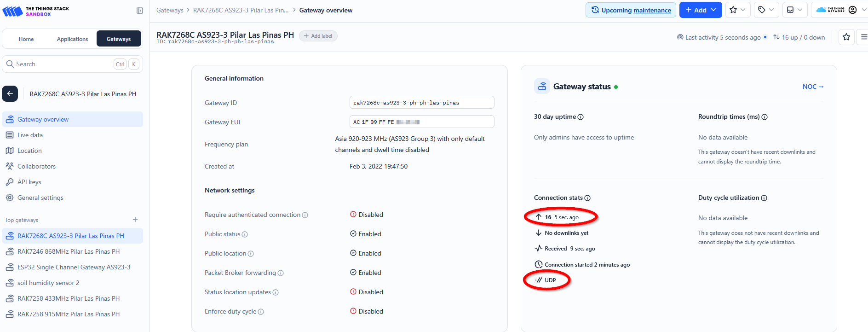Click info icon next to Roundtrip times
868x332 pixels.
coord(765,117)
